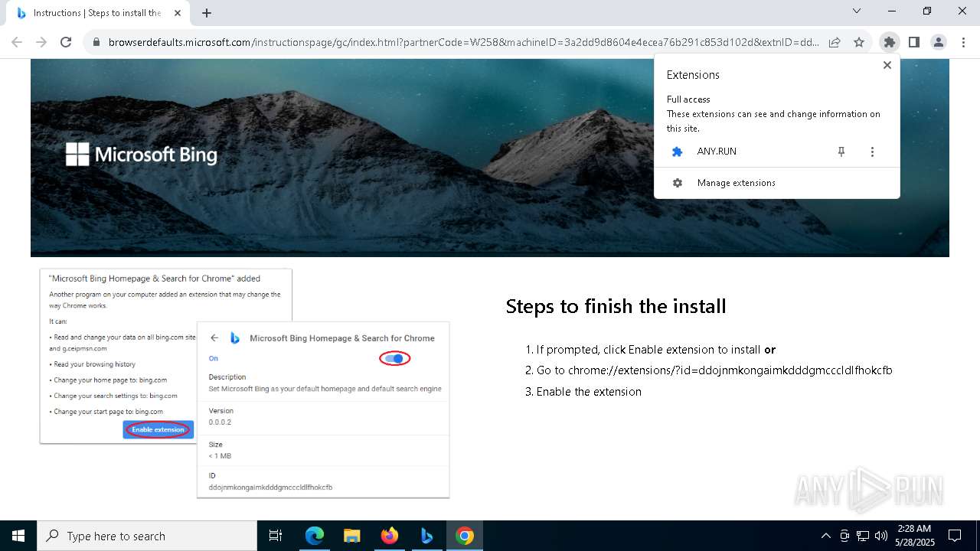Click the padlock site info icon
The image size is (980, 551).
[96, 42]
